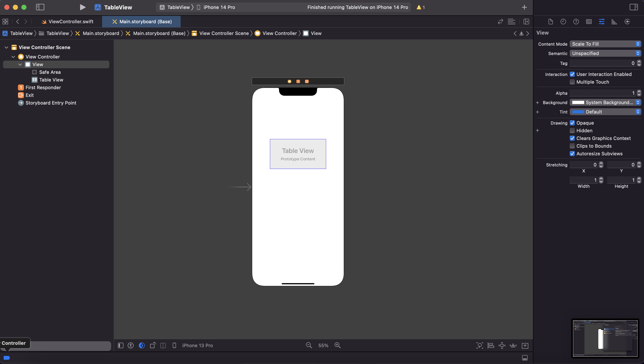Enable Multiple Touch checkbox
Screen dimensions: 644x364
(572, 82)
